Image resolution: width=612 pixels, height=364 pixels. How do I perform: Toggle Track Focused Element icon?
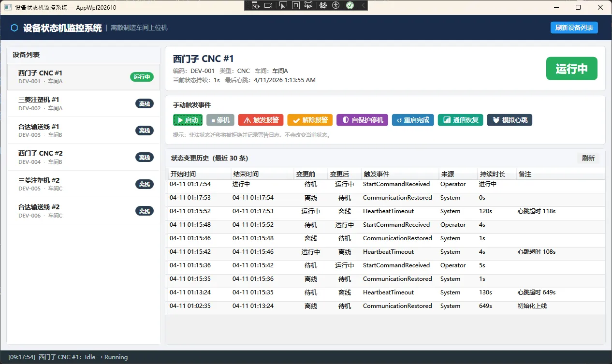(309, 5)
